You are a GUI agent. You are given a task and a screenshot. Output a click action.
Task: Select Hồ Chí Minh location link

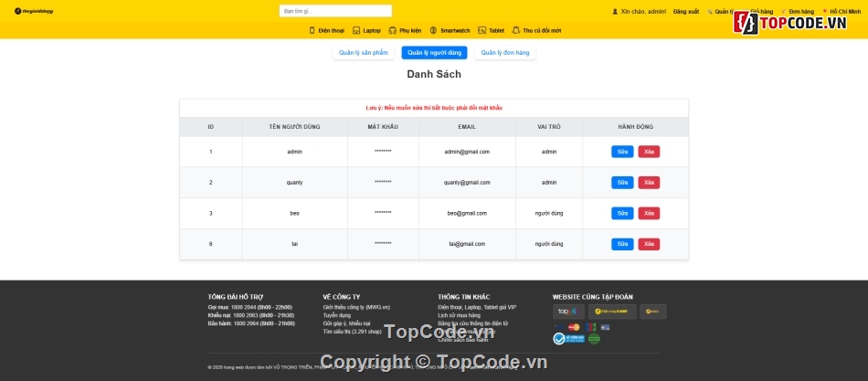click(845, 12)
